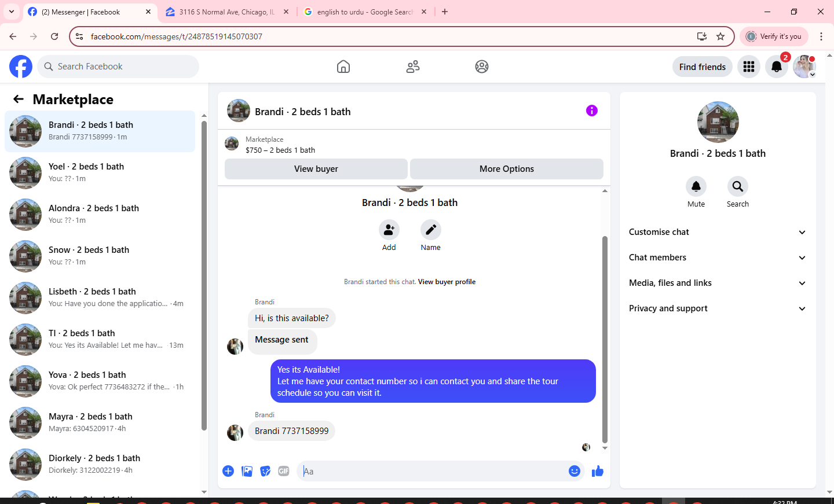Open the TI 2 beds 1 bath conversation
The height and width of the screenshot is (504, 834).
pyautogui.click(x=100, y=340)
